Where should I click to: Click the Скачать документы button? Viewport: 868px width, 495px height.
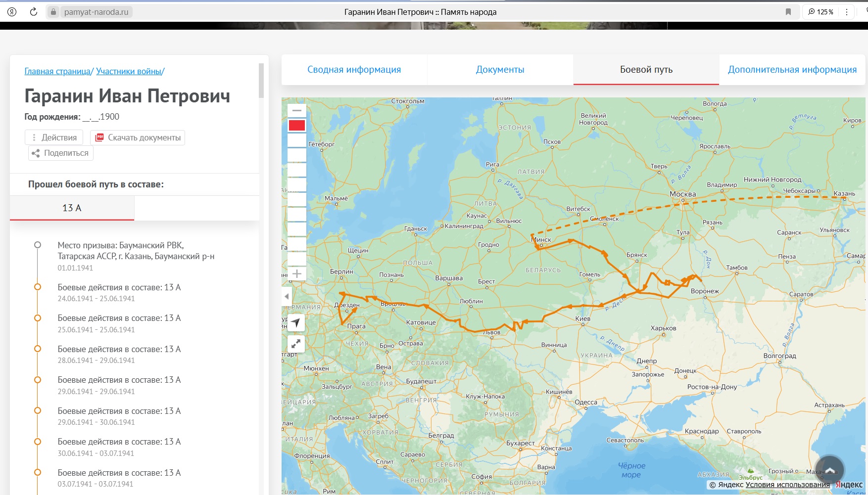point(138,137)
